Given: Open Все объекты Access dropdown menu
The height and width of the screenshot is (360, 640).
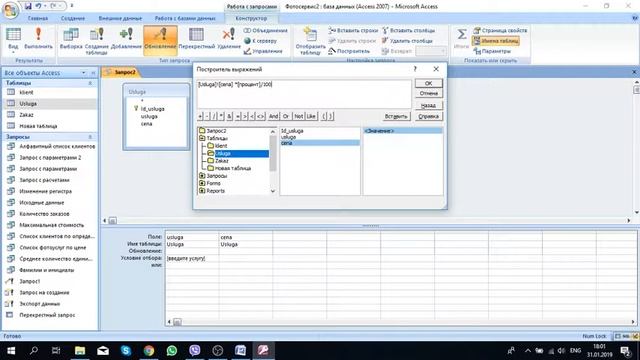Looking at the screenshot, I should pos(84,73).
